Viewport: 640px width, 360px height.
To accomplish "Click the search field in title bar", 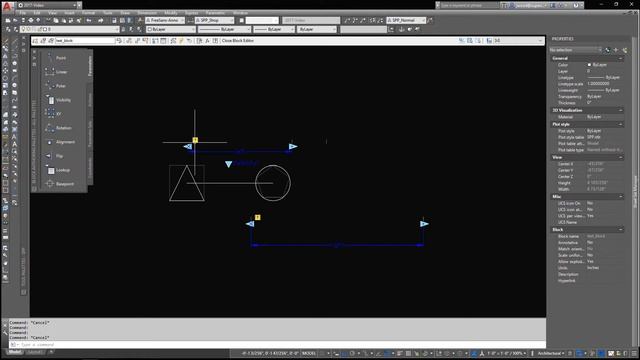I will coord(469,5).
